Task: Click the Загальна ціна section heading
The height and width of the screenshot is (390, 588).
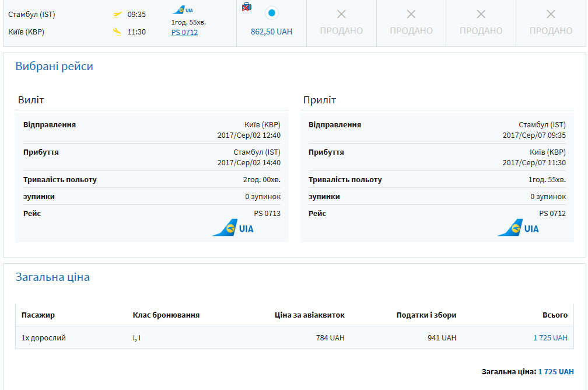Action: click(x=52, y=277)
